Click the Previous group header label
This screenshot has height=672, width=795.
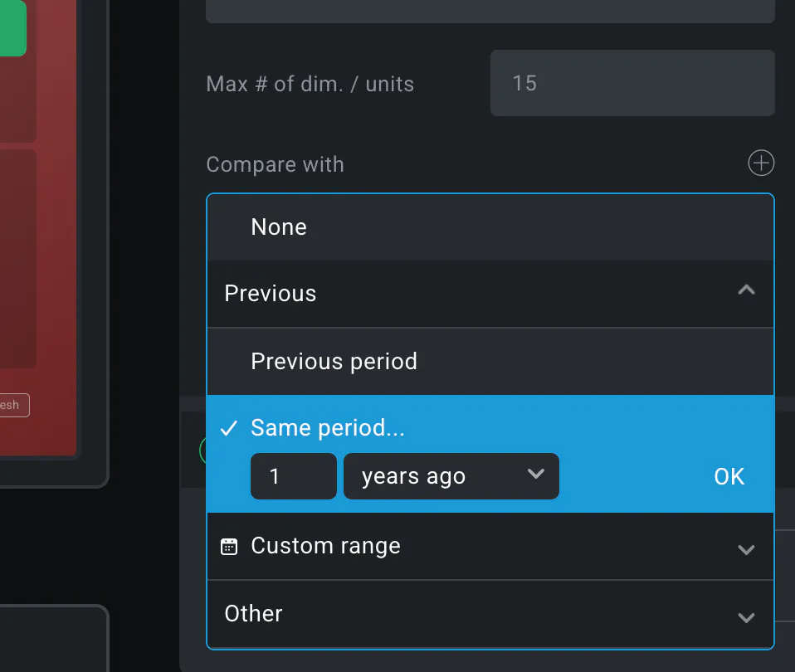[271, 294]
